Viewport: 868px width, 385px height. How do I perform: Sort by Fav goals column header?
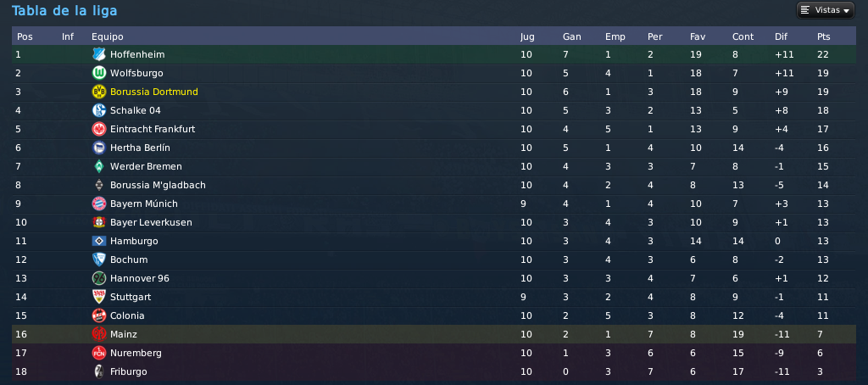(698, 36)
